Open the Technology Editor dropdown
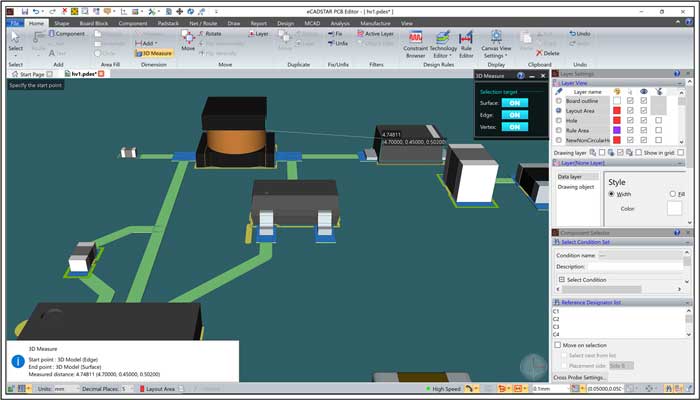This screenshot has width=700, height=400. click(x=443, y=45)
